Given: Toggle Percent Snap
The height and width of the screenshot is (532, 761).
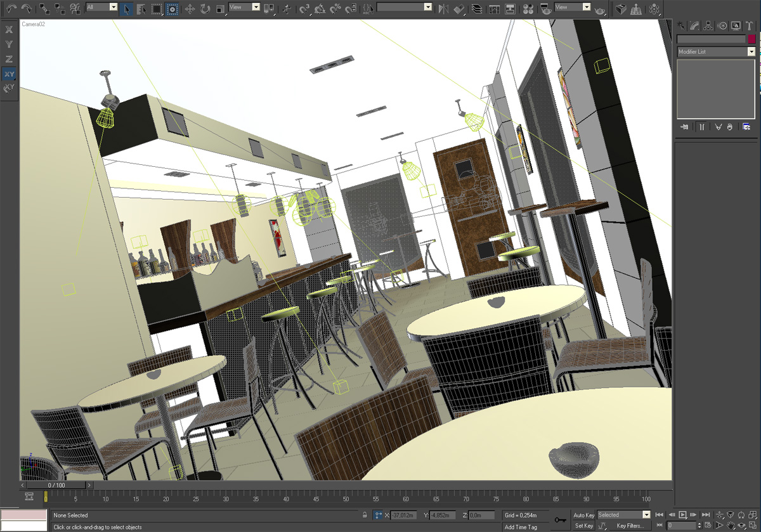Looking at the screenshot, I should click(x=336, y=9).
